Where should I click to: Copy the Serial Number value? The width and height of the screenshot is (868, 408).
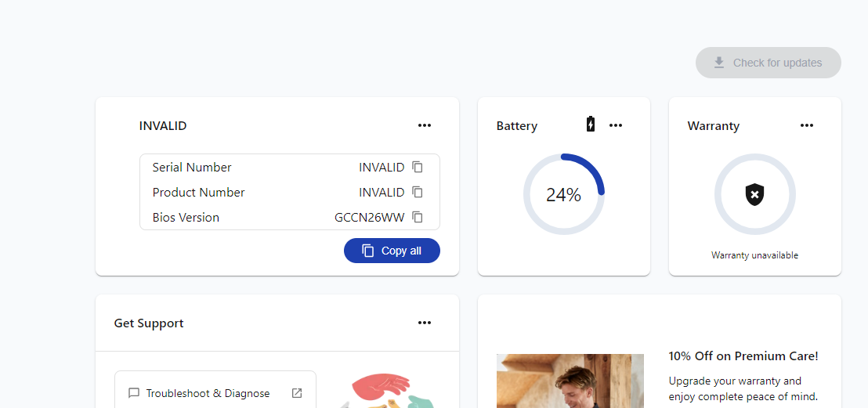pyautogui.click(x=418, y=167)
